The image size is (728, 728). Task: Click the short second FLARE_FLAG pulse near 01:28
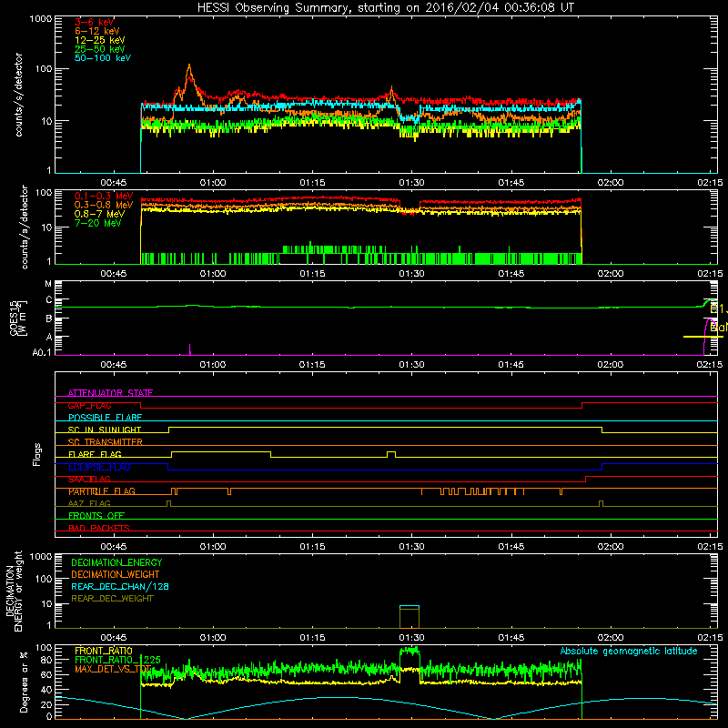point(391,454)
